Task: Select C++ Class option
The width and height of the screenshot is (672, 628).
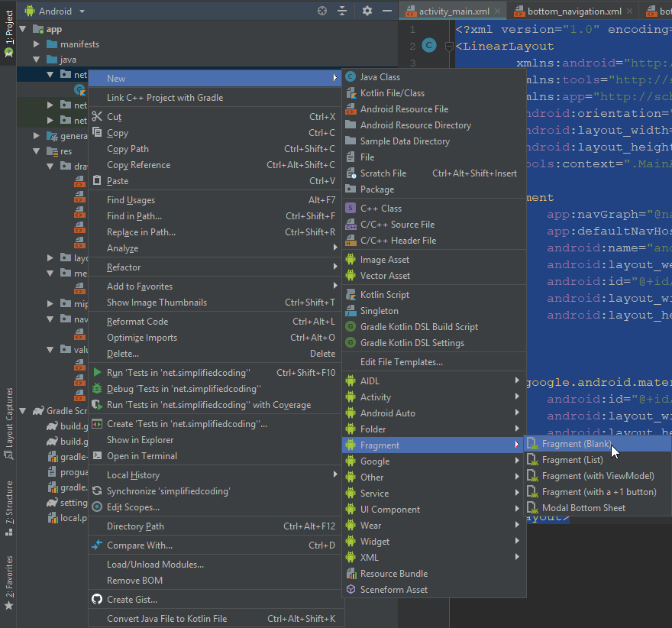Action: (x=435, y=209)
